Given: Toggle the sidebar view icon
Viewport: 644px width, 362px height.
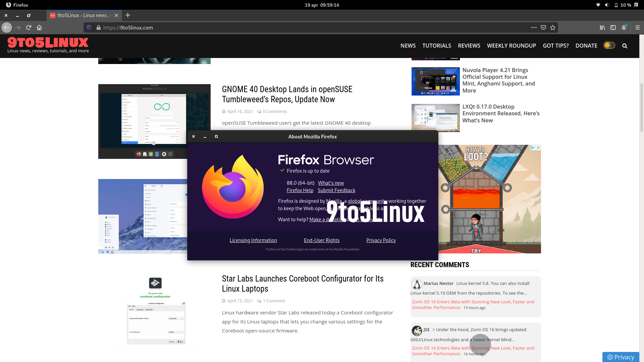Looking at the screenshot, I should point(613,27).
